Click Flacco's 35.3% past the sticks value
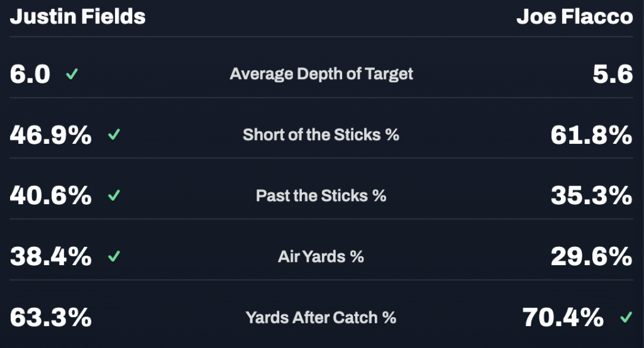644x348 pixels. tap(591, 196)
